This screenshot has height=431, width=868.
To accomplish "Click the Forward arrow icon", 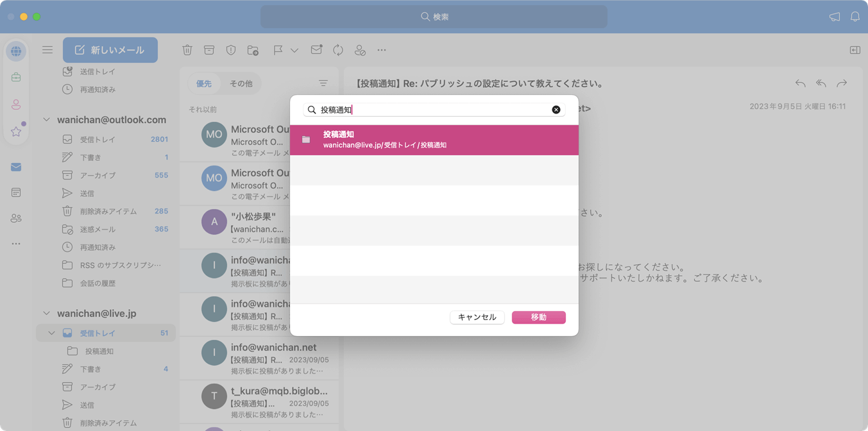I will [x=842, y=83].
